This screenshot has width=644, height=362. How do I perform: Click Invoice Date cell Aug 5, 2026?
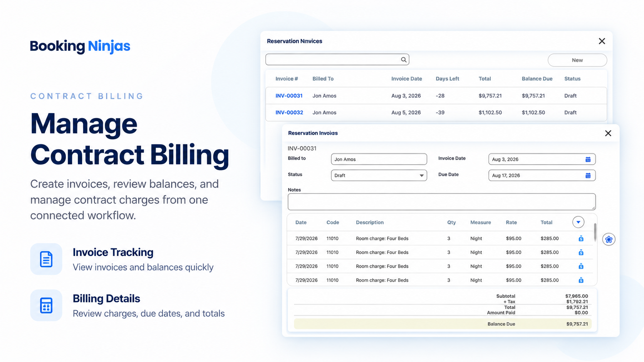click(406, 113)
